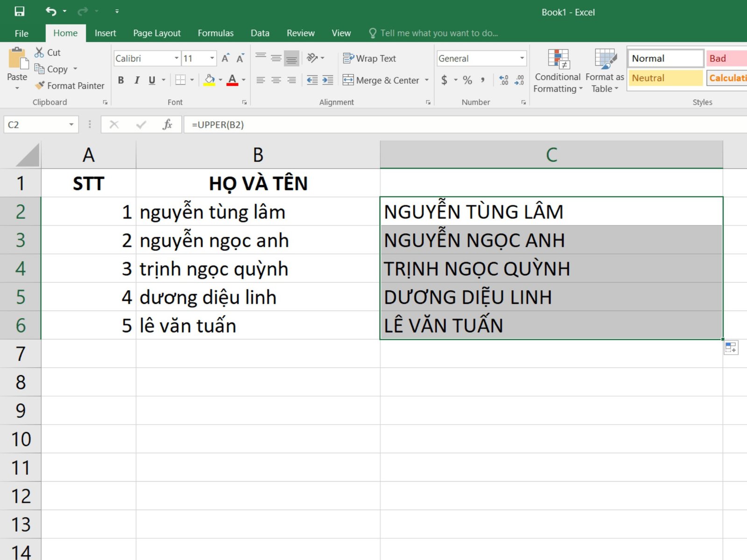Apply the Neutral cell style
The width and height of the screenshot is (747, 560).
point(665,78)
